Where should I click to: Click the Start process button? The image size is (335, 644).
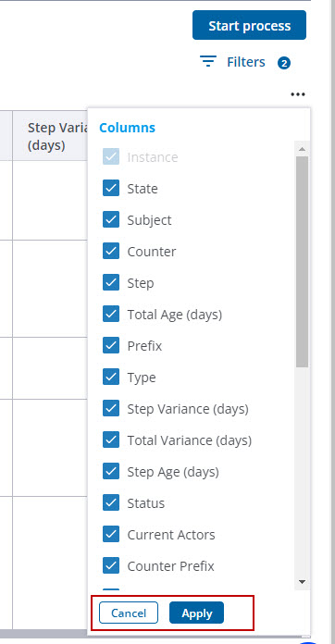pyautogui.click(x=249, y=26)
